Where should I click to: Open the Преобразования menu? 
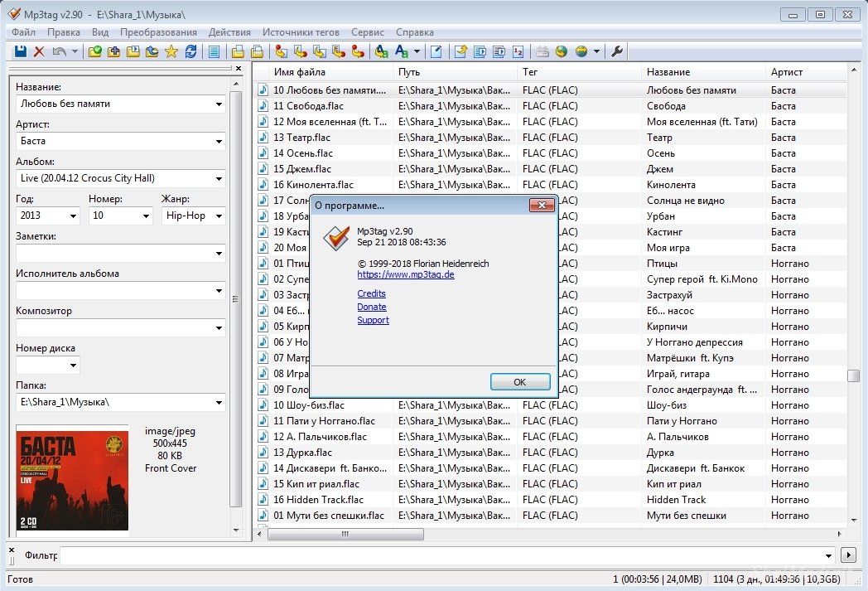[x=158, y=32]
